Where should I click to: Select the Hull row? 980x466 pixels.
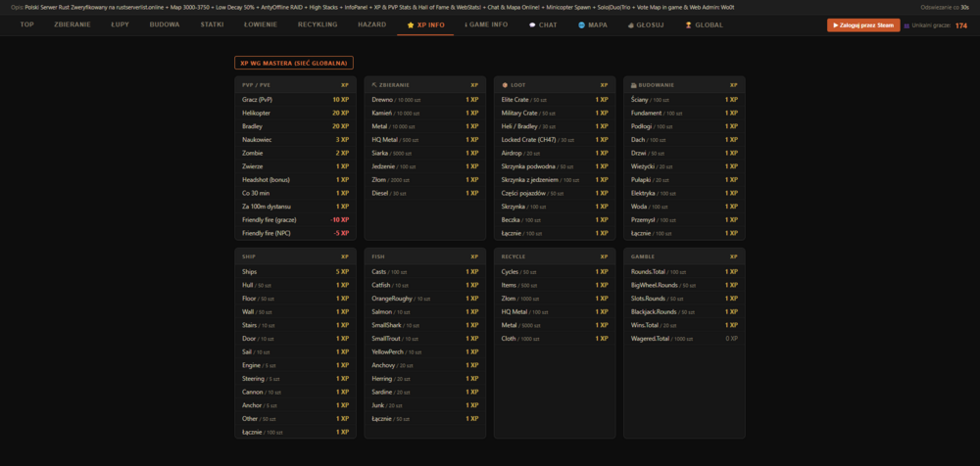pos(295,285)
